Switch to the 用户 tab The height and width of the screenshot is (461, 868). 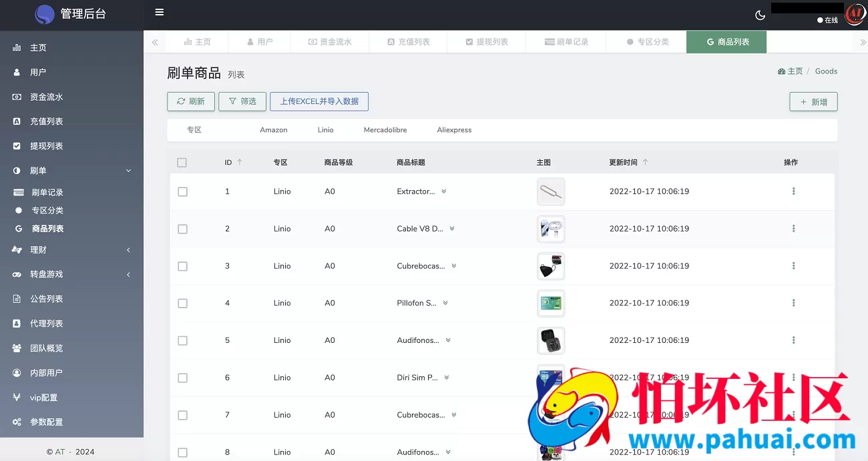(x=260, y=42)
